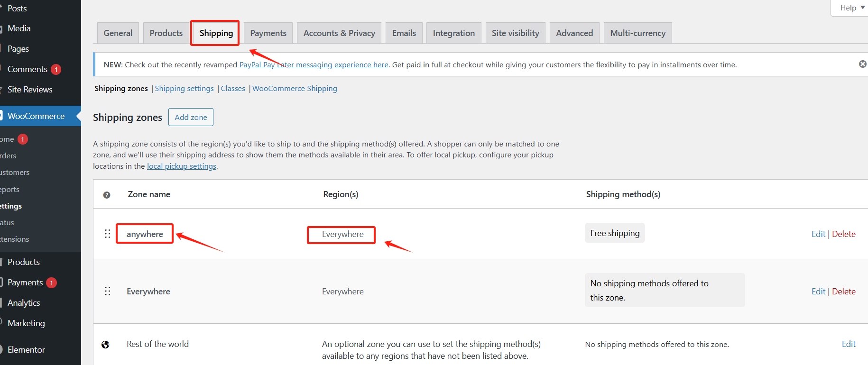Click globe icon beside Rest of the world
Image resolution: width=868 pixels, height=365 pixels.
(x=105, y=345)
